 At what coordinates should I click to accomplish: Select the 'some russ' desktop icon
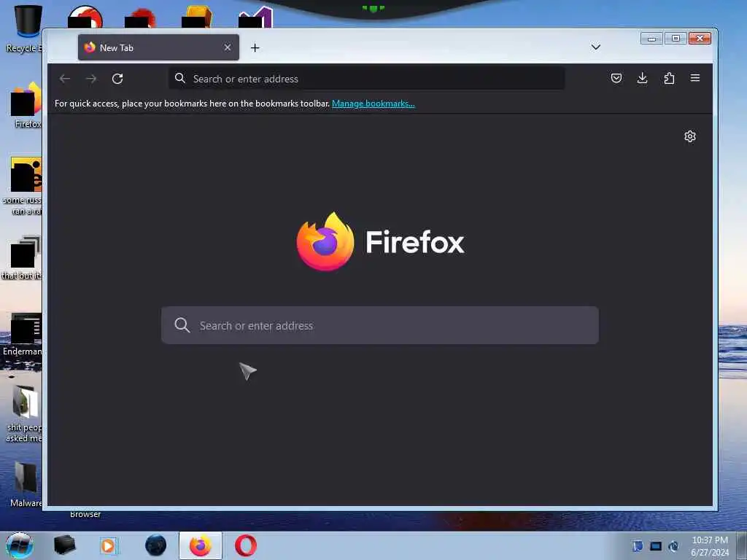tap(23, 186)
